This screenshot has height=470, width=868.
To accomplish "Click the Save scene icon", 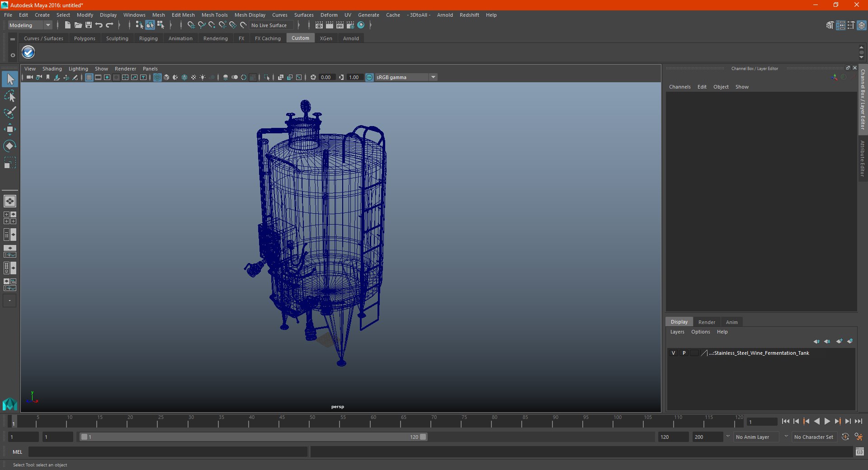I will click(x=89, y=25).
